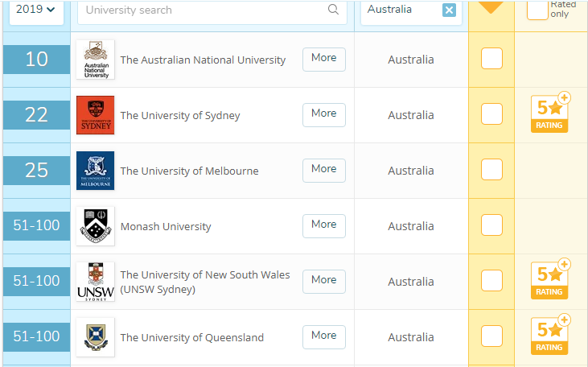Focus the University search input field
Viewport: 588px width, 367px height.
point(201,10)
